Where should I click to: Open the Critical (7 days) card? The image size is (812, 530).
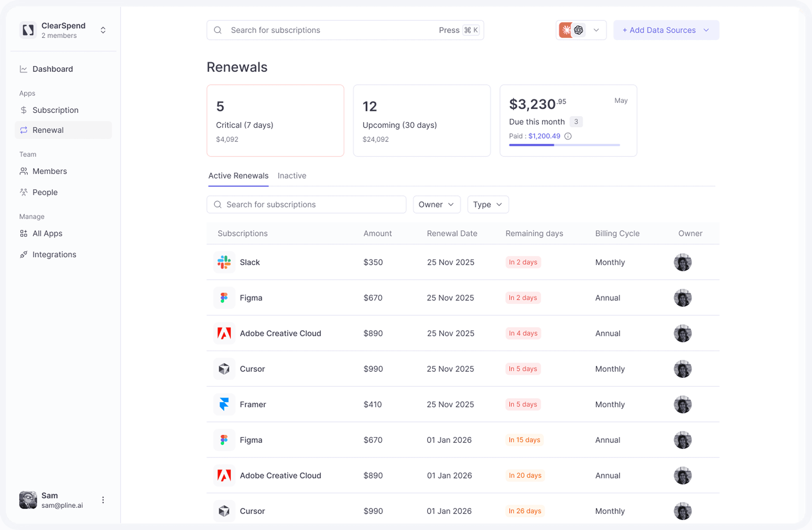pos(275,121)
